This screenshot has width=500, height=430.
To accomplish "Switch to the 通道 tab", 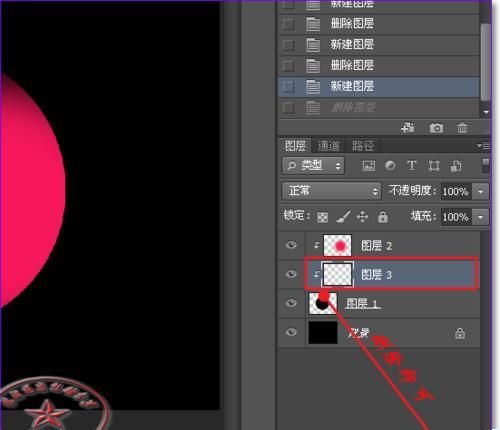I will (329, 146).
